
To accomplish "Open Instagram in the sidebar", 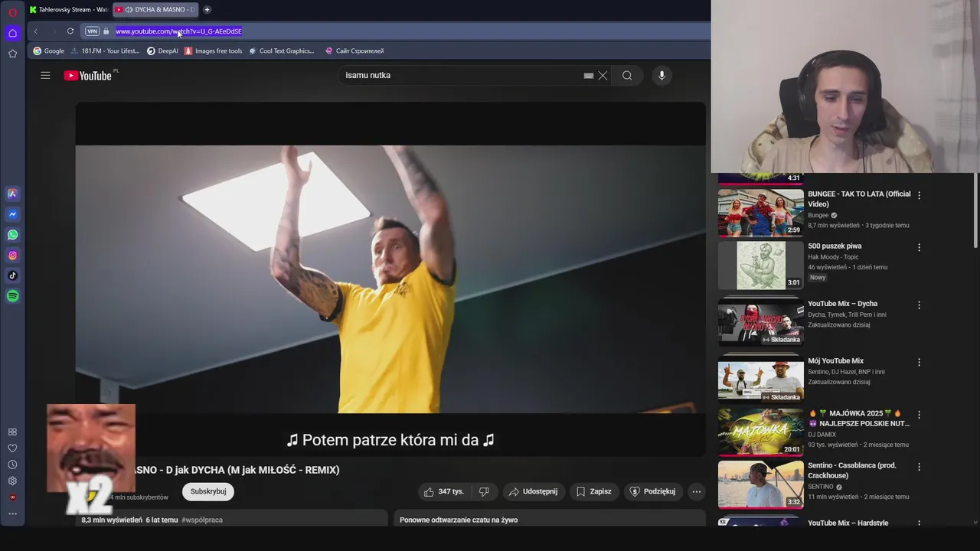I will point(12,256).
